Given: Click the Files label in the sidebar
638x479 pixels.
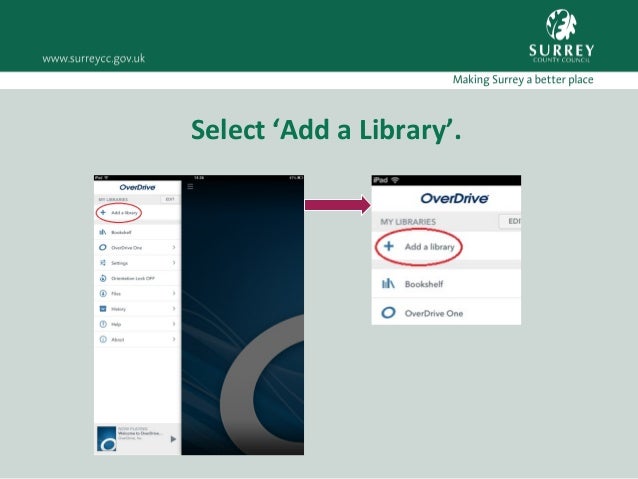Looking at the screenshot, I should [x=116, y=294].
